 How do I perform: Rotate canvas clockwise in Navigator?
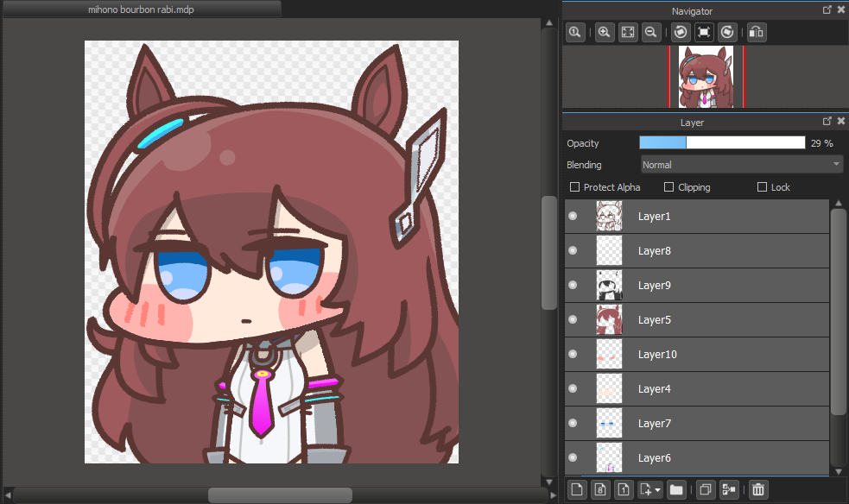pyautogui.click(x=728, y=33)
